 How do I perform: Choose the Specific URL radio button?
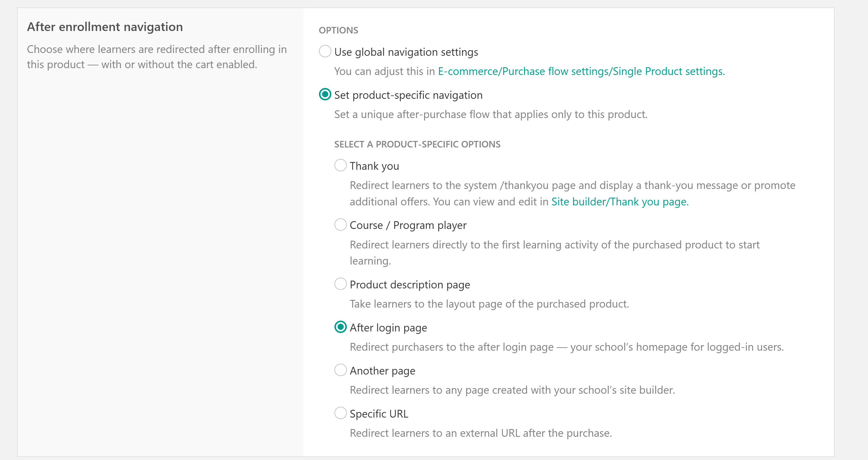click(x=340, y=413)
